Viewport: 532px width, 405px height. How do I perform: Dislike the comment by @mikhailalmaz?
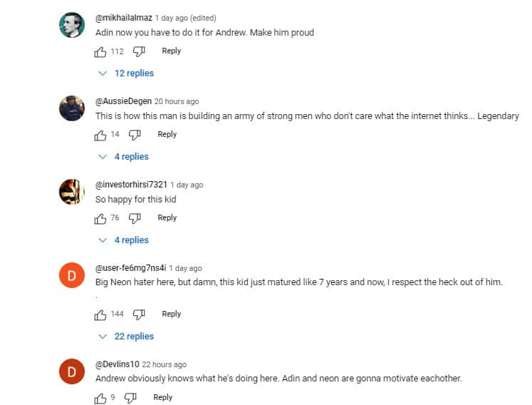[x=140, y=51]
